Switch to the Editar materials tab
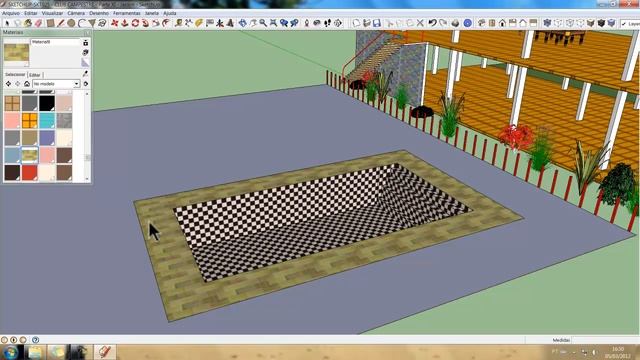 pos(35,75)
